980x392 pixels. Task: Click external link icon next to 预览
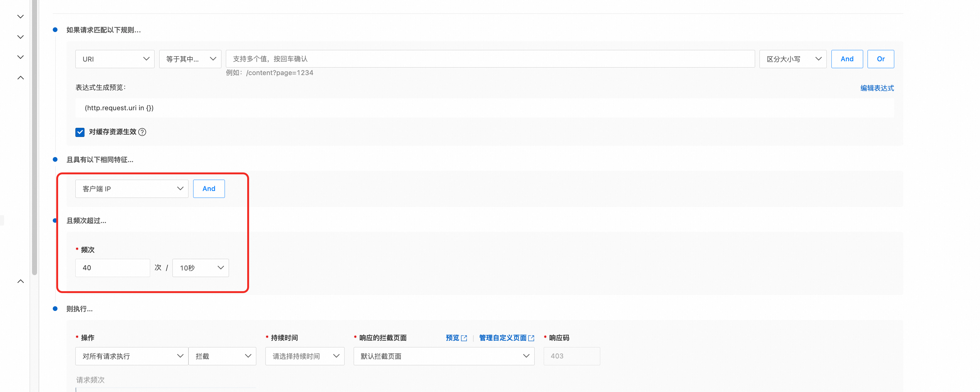point(464,338)
